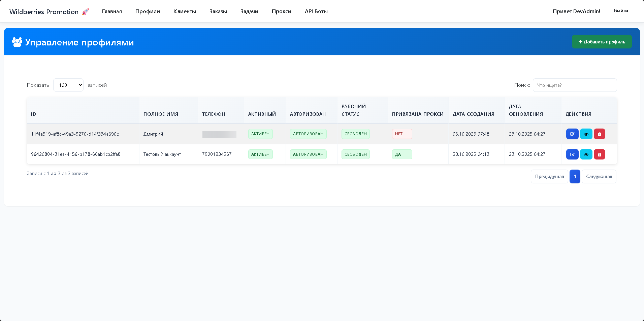This screenshot has height=321, width=644.
Task: Click Выйти to log out
Action: 620,11
